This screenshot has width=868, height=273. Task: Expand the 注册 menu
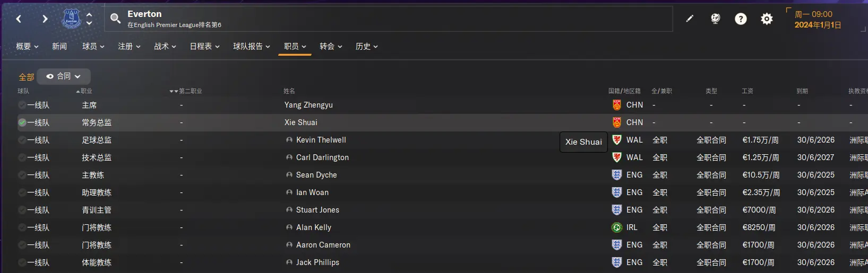pos(129,47)
